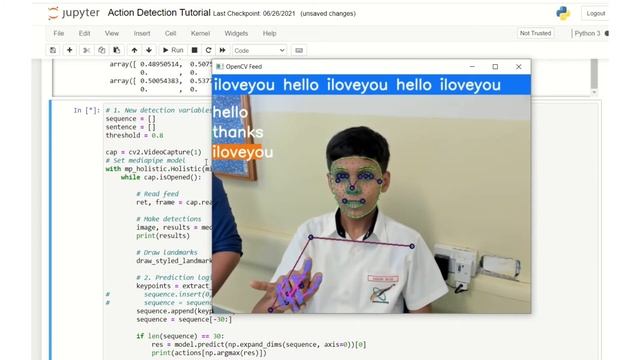Copy selected cells icon

click(x=102, y=50)
